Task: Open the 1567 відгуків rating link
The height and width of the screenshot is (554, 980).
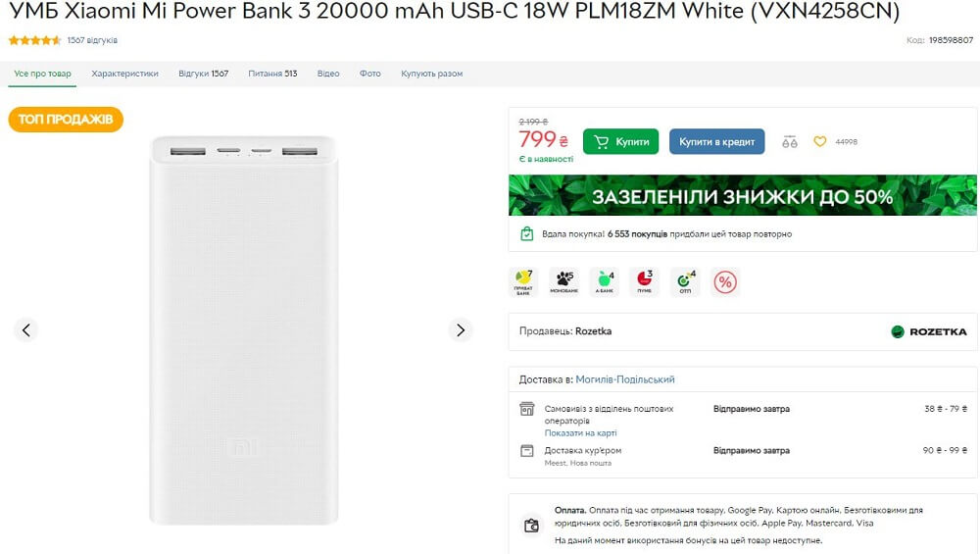Action: pos(92,40)
